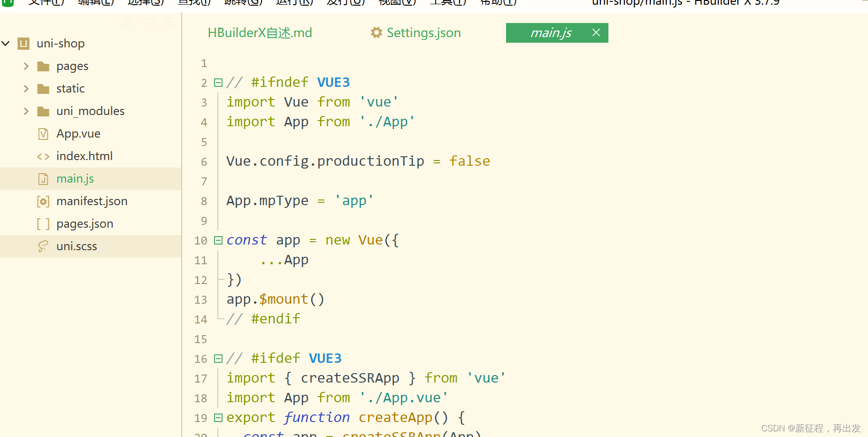The height and width of the screenshot is (437, 868).
Task: Select the uni.scss file icon
Action: [43, 246]
